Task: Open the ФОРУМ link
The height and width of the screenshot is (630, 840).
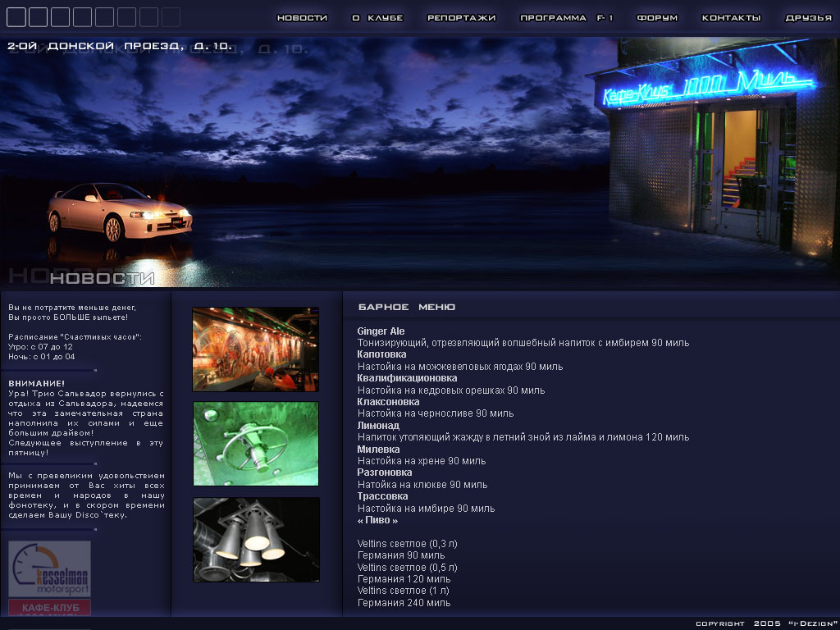Action: click(x=658, y=18)
